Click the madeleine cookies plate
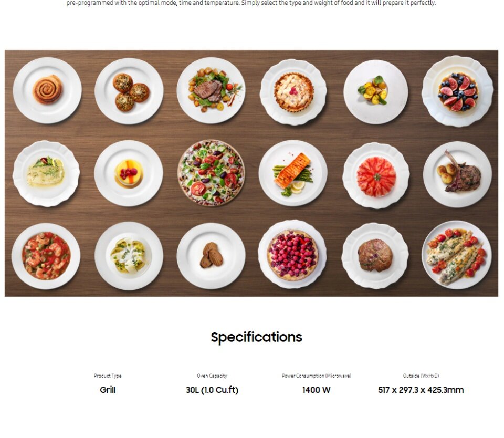The image size is (504, 438). coord(211,256)
